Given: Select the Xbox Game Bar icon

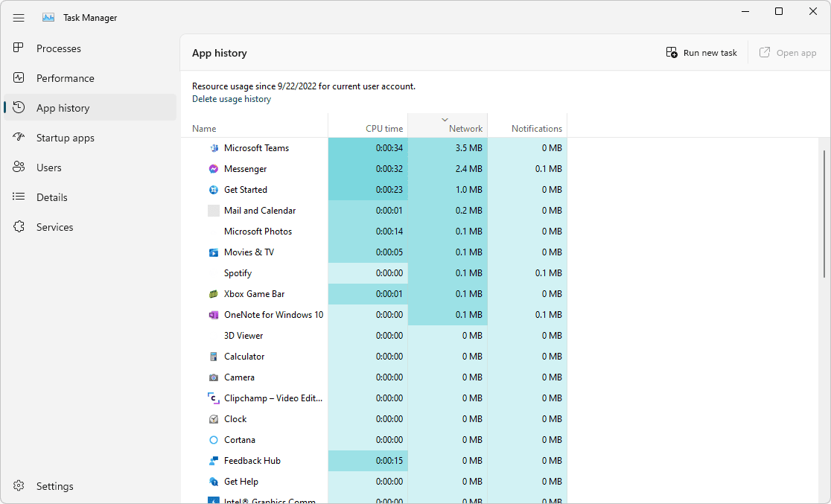Looking at the screenshot, I should [214, 293].
